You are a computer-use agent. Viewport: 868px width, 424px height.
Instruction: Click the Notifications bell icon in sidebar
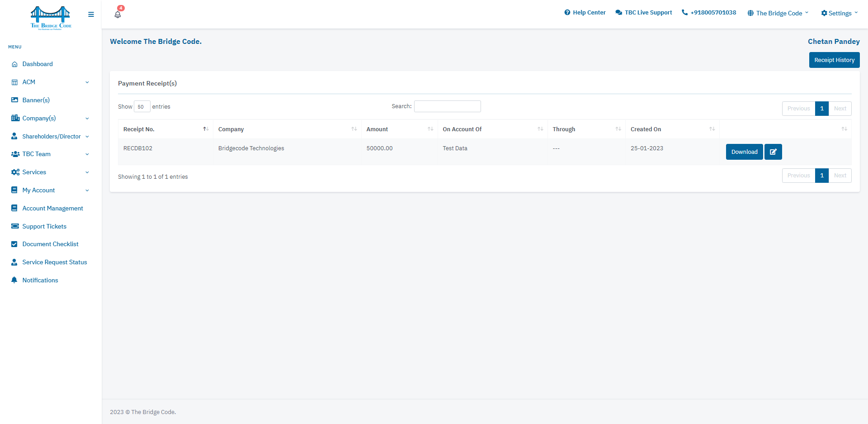click(14, 280)
